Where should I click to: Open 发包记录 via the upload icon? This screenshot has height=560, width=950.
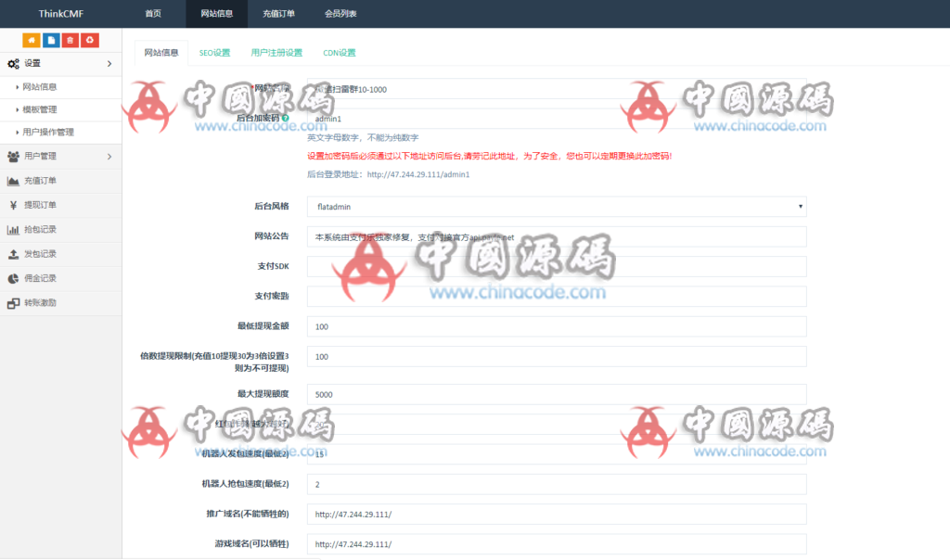tap(13, 254)
